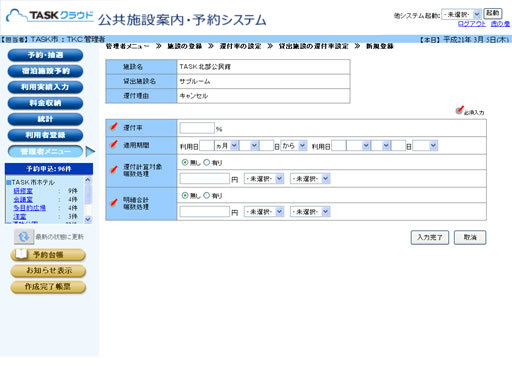512x384 pixels.
Task: Open the ヵ月 dropdown in 適用期間
Action: pyautogui.click(x=227, y=146)
